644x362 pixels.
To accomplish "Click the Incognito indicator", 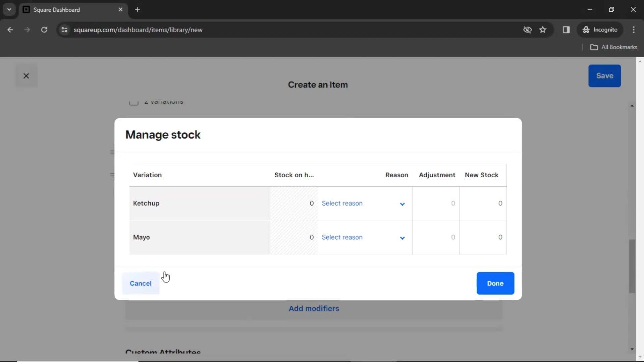I will [x=600, y=30].
